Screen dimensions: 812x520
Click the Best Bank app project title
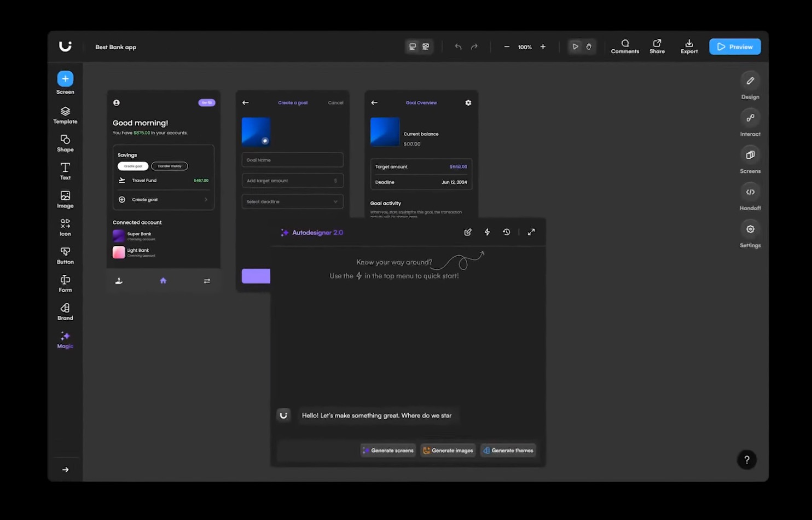(x=116, y=47)
